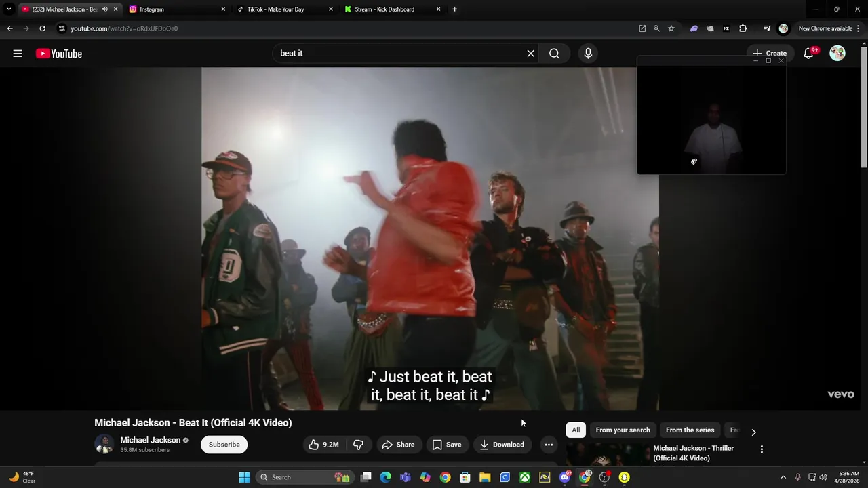Switch to Stream - Kick Dashboard tab
Image resolution: width=868 pixels, height=488 pixels.
tap(392, 9)
